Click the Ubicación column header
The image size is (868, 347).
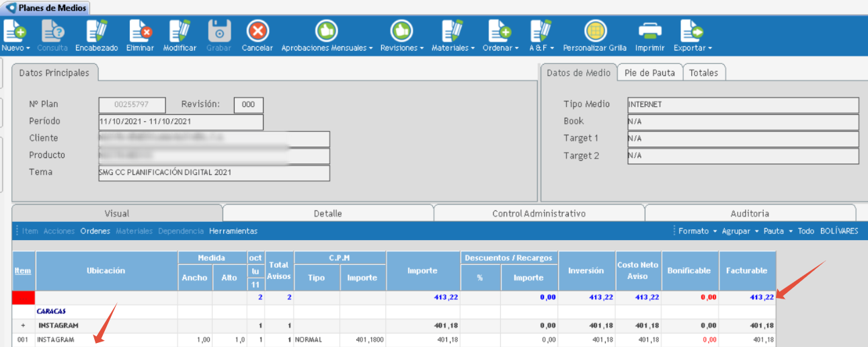pos(106,270)
